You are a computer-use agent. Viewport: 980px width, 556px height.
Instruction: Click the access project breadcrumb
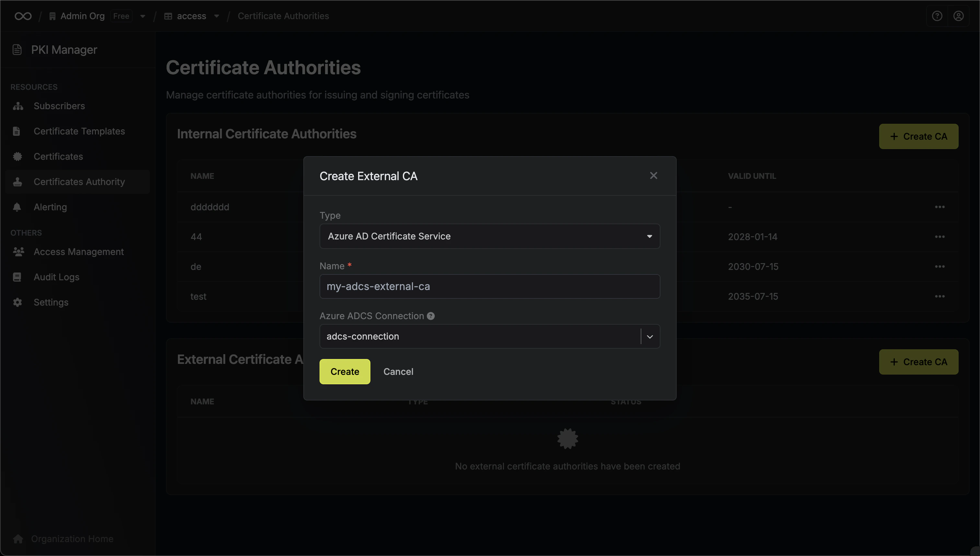pos(191,16)
